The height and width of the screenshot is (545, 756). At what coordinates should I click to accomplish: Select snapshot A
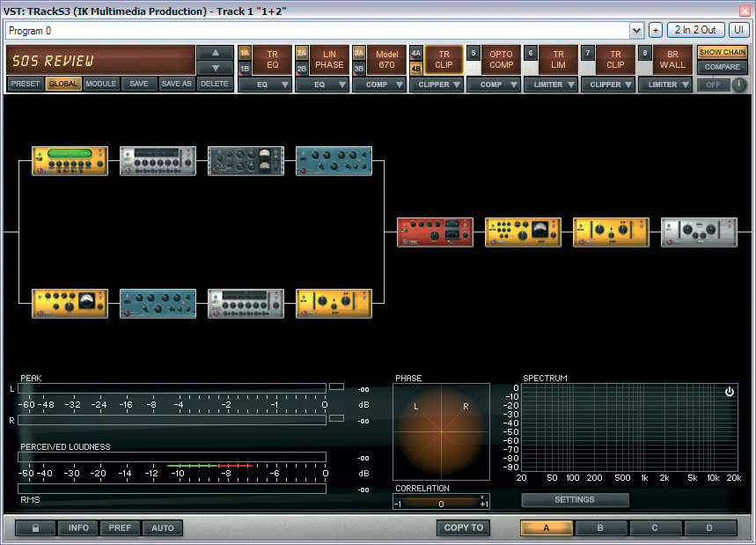(547, 527)
